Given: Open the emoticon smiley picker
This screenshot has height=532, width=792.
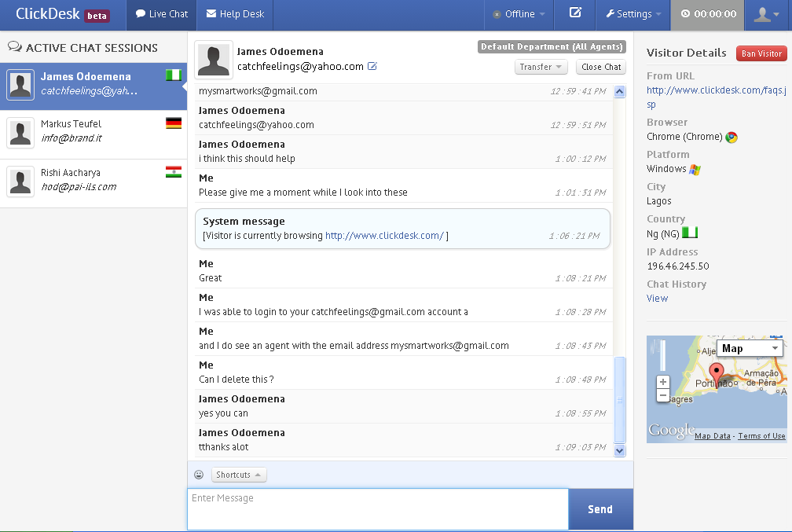Looking at the screenshot, I should pyautogui.click(x=199, y=475).
